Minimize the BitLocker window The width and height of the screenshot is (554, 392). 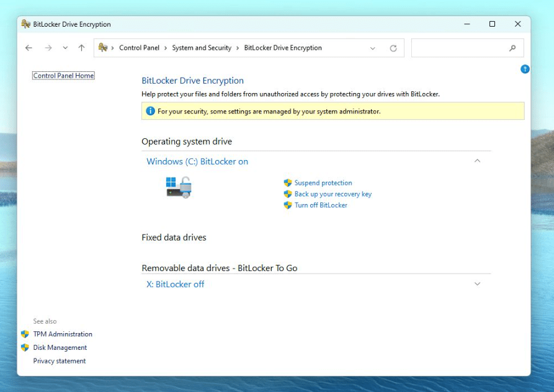pos(467,24)
